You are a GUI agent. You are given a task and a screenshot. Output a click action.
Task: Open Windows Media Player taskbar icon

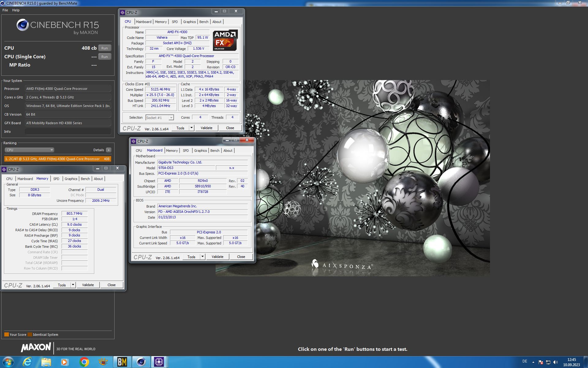point(65,362)
